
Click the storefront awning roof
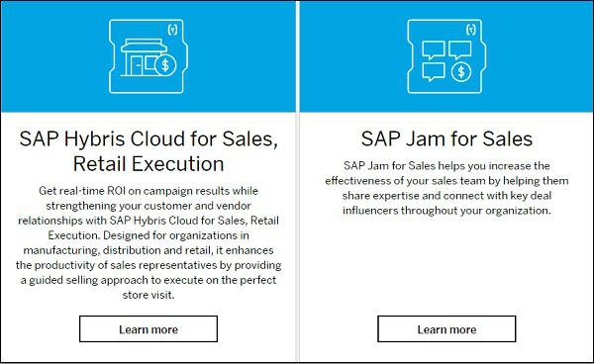[144, 45]
